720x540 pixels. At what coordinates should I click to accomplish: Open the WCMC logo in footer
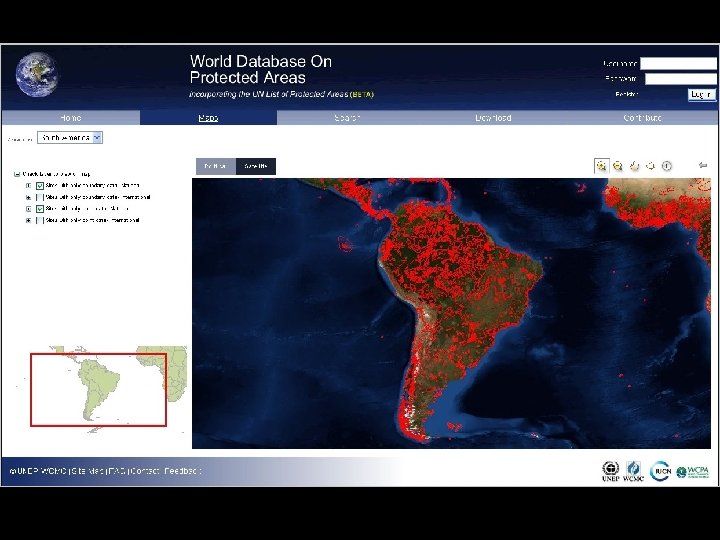click(x=634, y=472)
